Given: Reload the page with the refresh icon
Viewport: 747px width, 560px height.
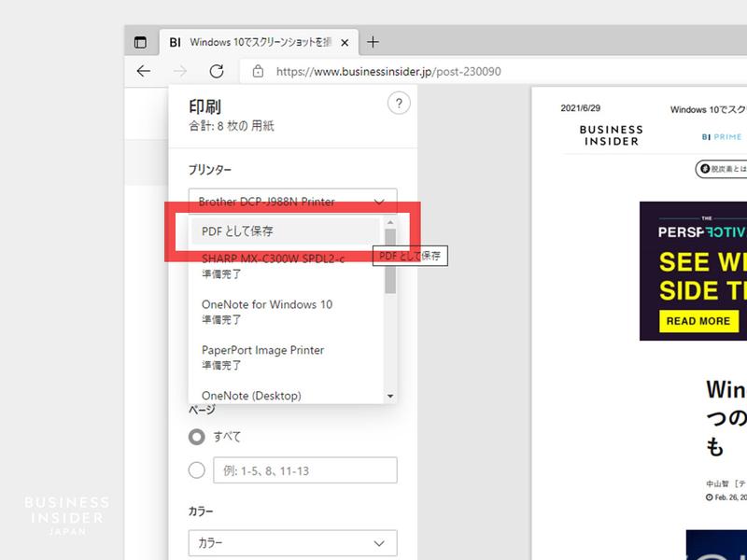Looking at the screenshot, I should (217, 71).
